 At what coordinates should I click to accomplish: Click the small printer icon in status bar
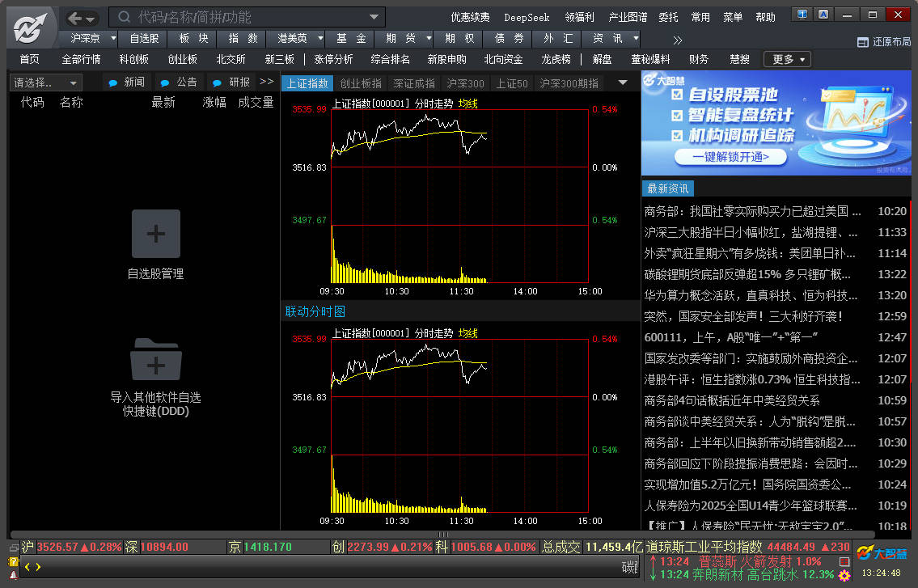14,548
